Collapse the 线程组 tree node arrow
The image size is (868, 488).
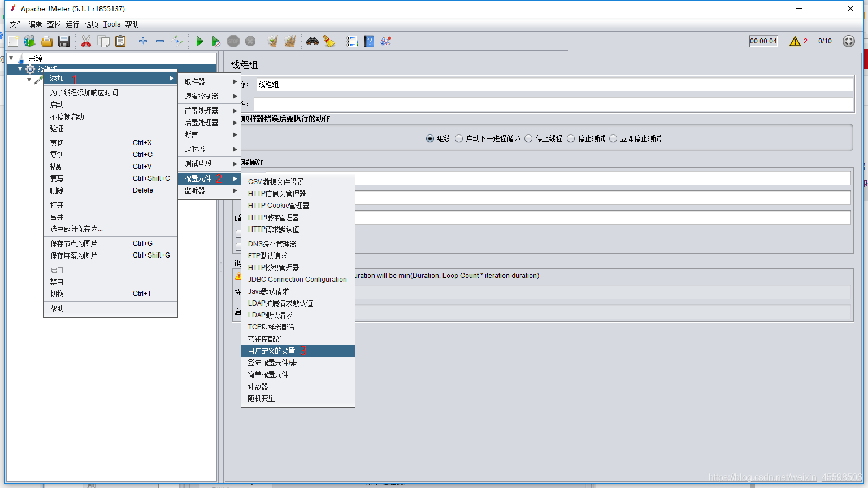tap(20, 69)
